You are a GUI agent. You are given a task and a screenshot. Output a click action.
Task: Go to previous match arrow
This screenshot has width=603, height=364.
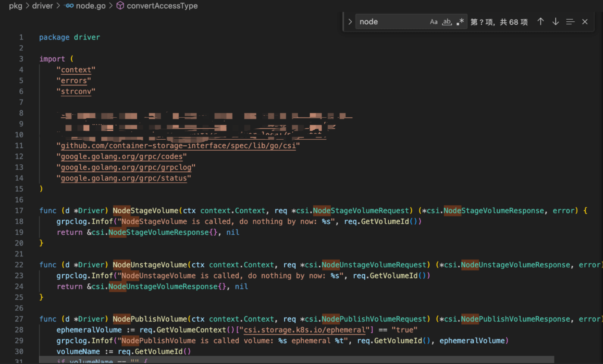(x=540, y=22)
